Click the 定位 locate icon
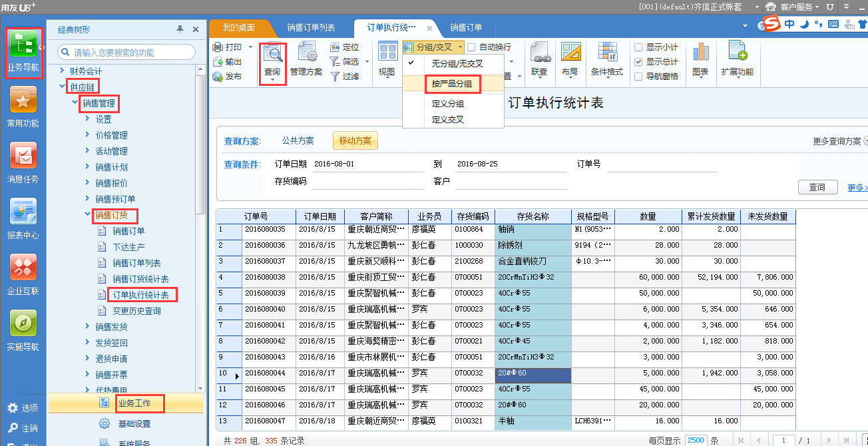The width and height of the screenshot is (868, 446). pos(335,47)
